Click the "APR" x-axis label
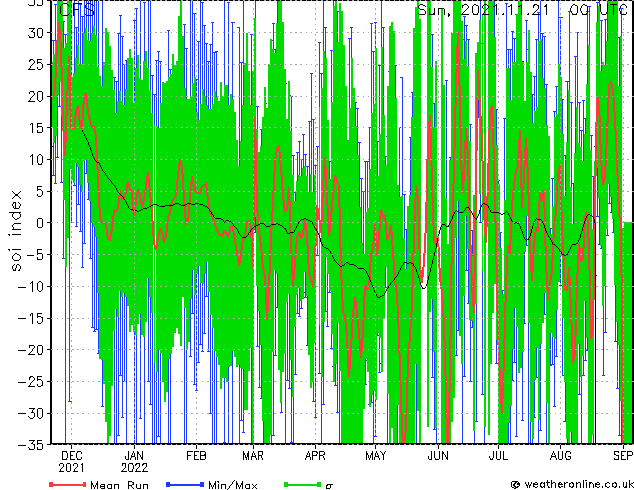 [315, 456]
